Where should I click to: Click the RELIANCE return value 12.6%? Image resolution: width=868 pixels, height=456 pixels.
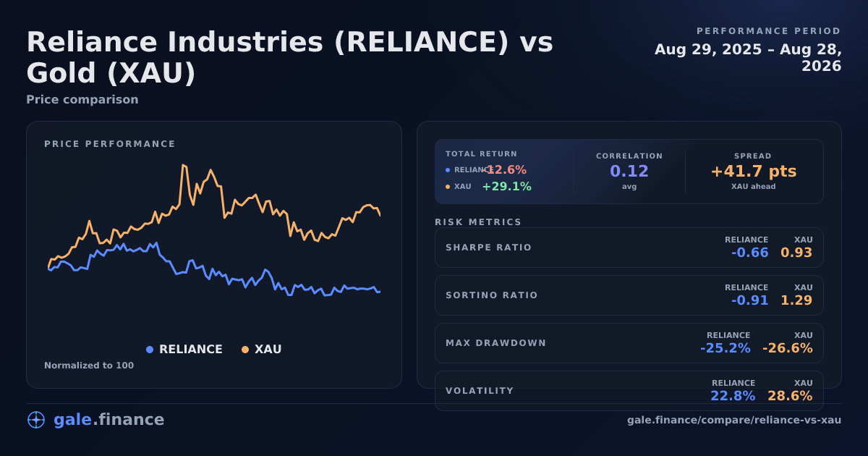tap(505, 170)
